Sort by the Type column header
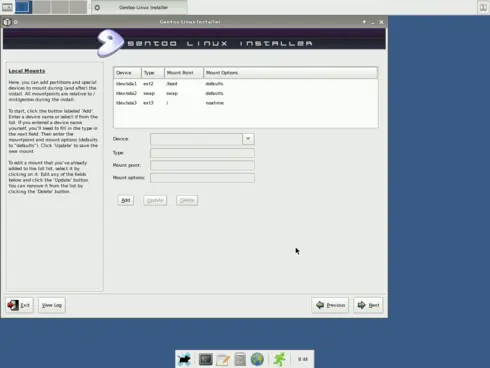 tap(153, 73)
